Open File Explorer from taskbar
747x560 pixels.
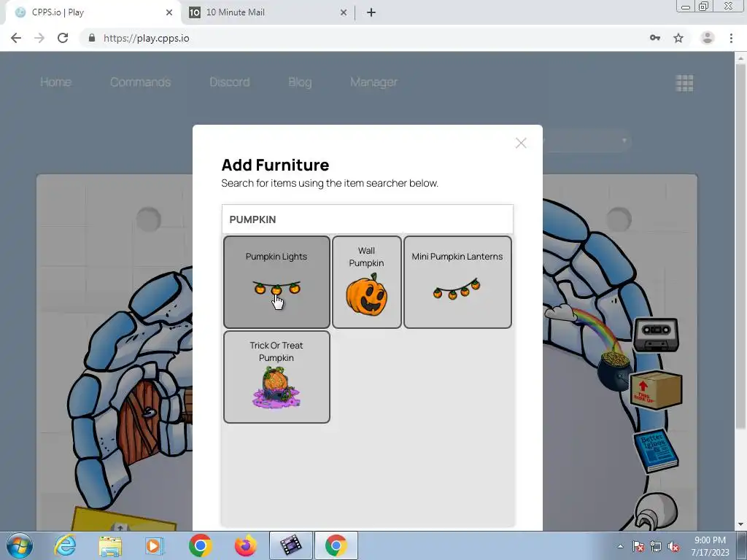click(110, 545)
